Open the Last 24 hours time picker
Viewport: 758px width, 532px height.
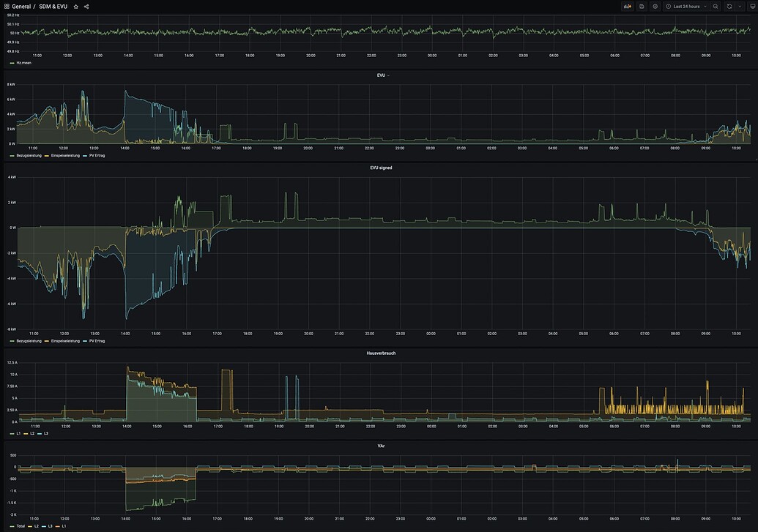(685, 7)
